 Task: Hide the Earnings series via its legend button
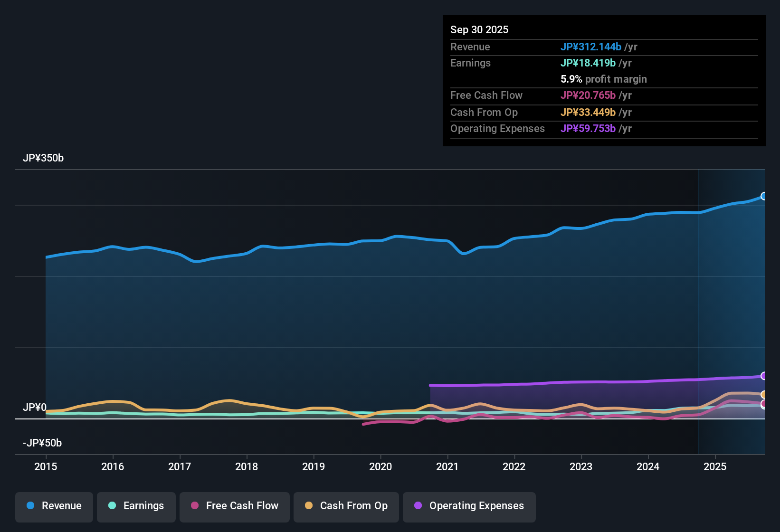136,506
